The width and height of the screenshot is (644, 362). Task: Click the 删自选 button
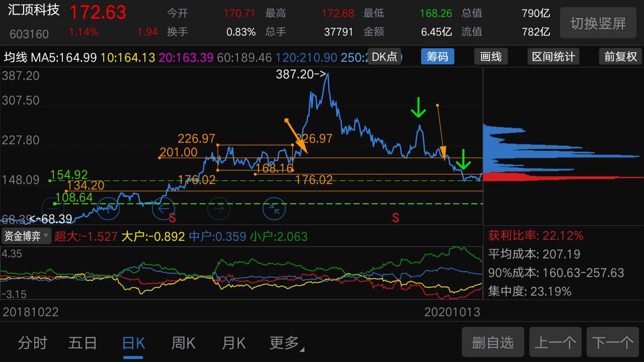coord(493,342)
